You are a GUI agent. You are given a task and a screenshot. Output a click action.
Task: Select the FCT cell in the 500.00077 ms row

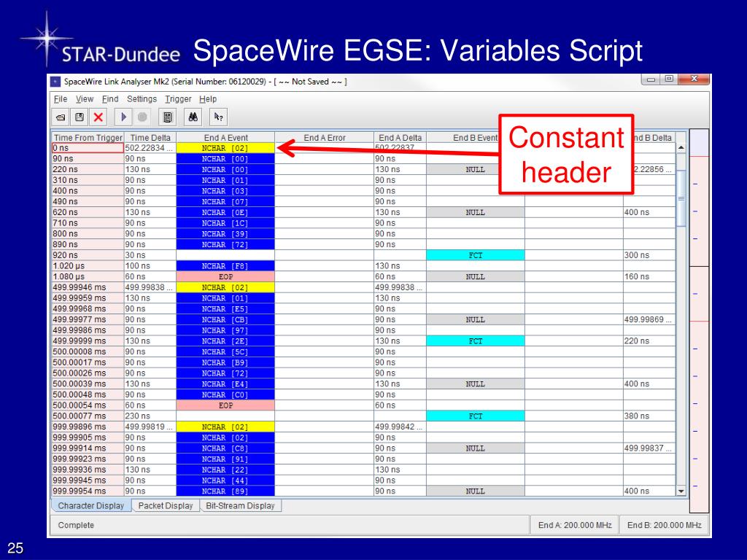pyautogui.click(x=476, y=416)
